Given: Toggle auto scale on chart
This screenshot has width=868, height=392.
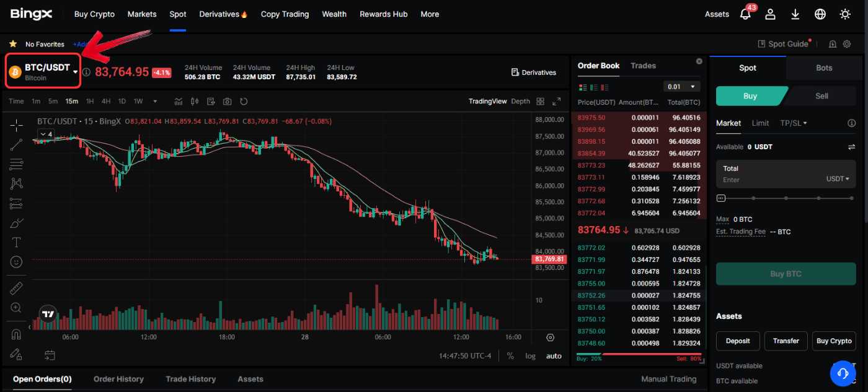Looking at the screenshot, I should click(554, 356).
